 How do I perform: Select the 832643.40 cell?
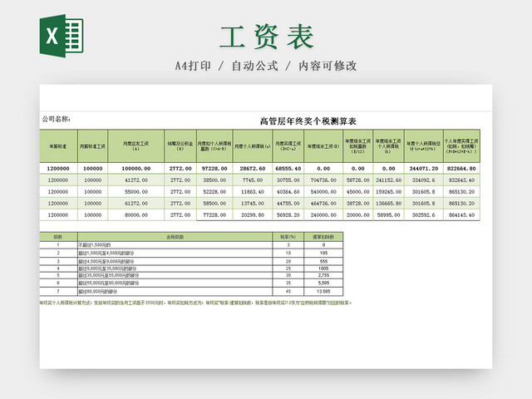461,180
